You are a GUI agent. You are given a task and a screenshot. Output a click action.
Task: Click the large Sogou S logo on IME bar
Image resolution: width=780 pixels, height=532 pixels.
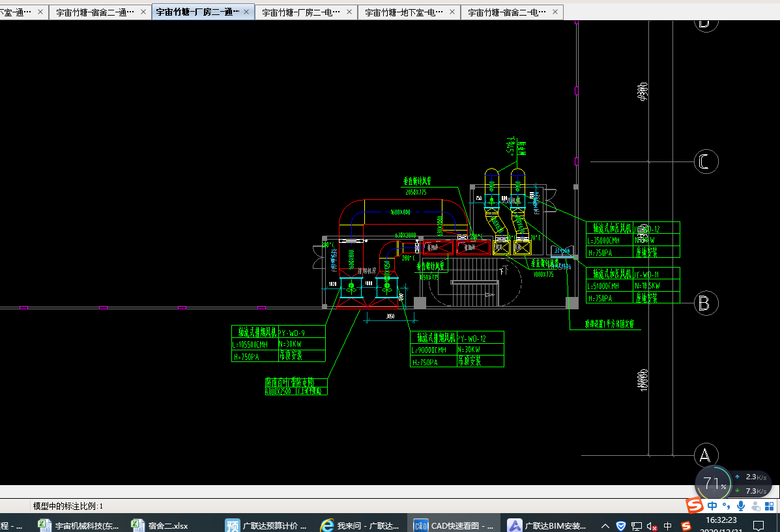pyautogui.click(x=695, y=506)
